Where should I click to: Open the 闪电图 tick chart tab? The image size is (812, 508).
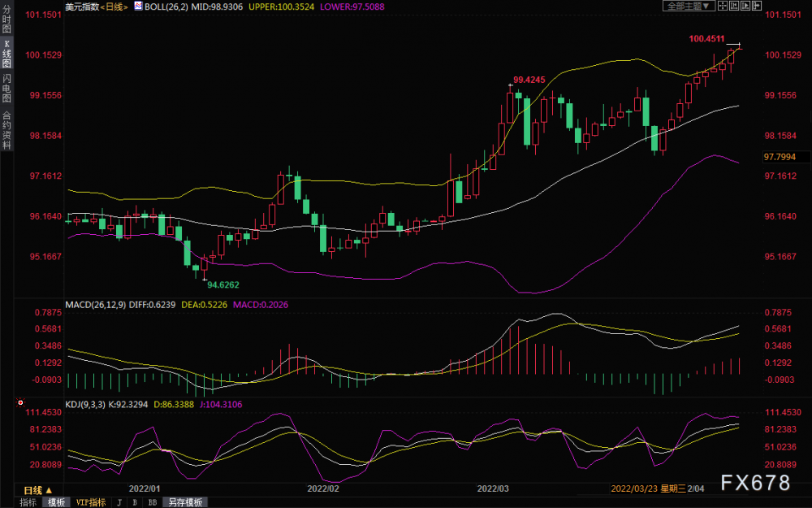click(6, 89)
